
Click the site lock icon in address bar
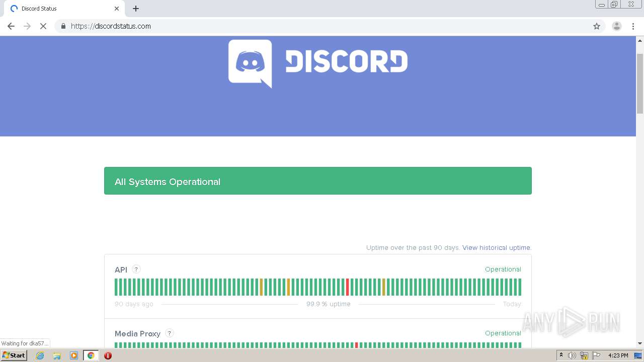[63, 26]
